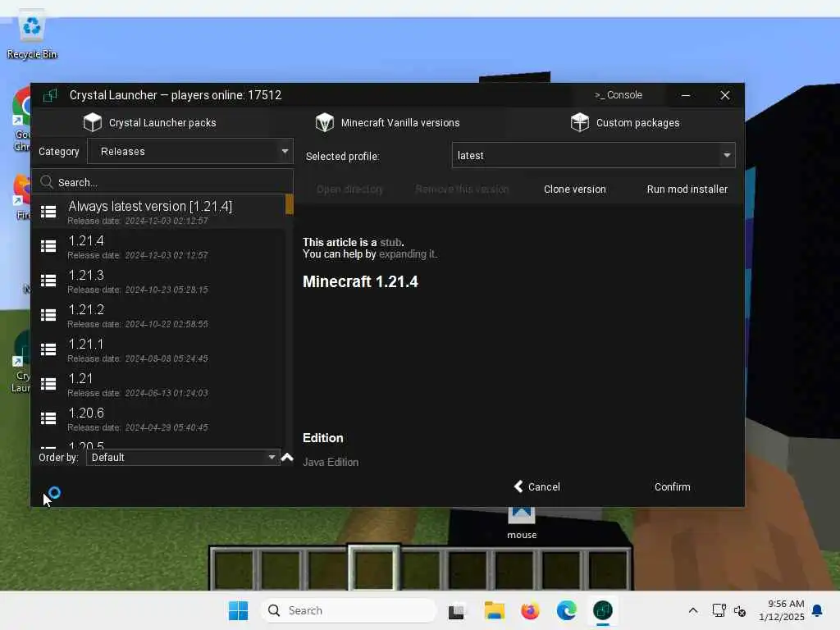This screenshot has height=630, width=840.
Task: Click the greyed Open directory button
Action: (349, 189)
